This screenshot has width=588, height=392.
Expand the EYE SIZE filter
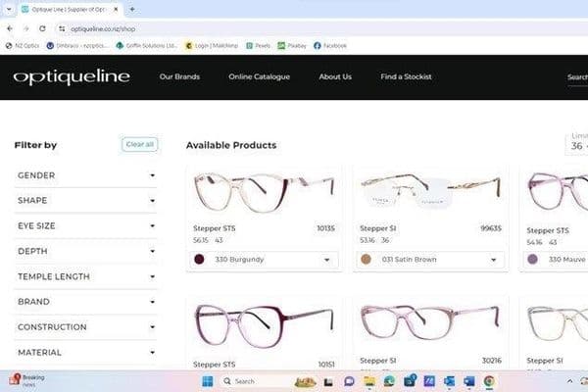click(85, 225)
